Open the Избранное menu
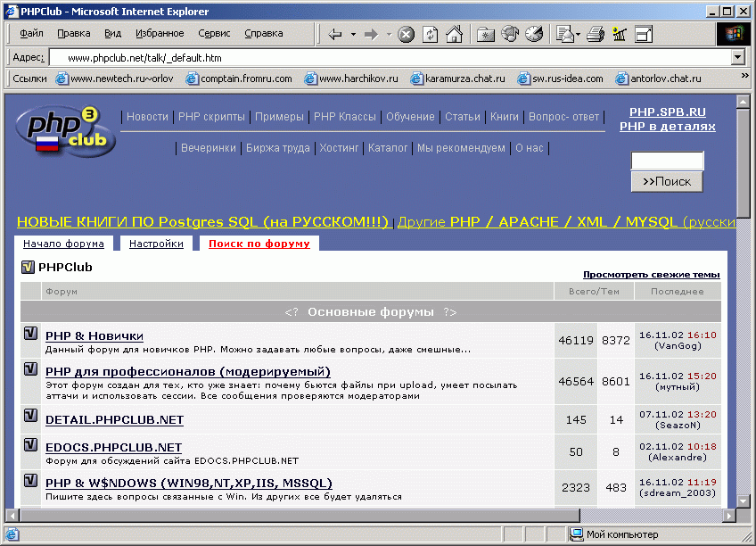 tap(160, 33)
